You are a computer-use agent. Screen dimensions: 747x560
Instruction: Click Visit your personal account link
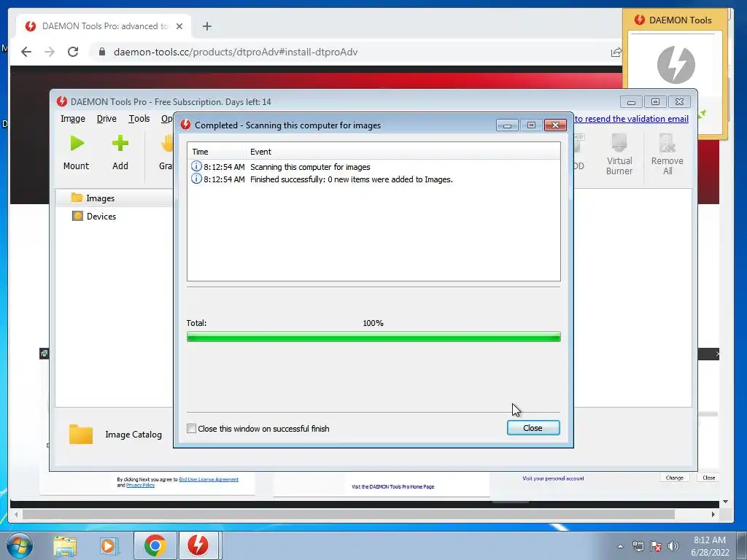(553, 478)
